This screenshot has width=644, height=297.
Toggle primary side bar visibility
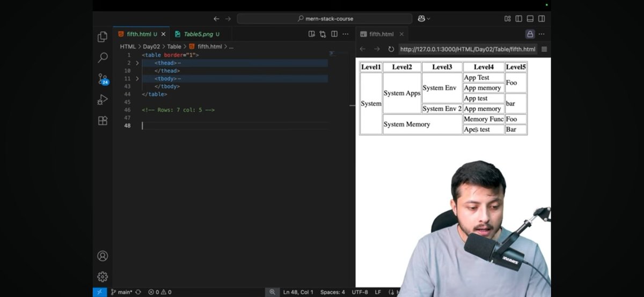(518, 19)
